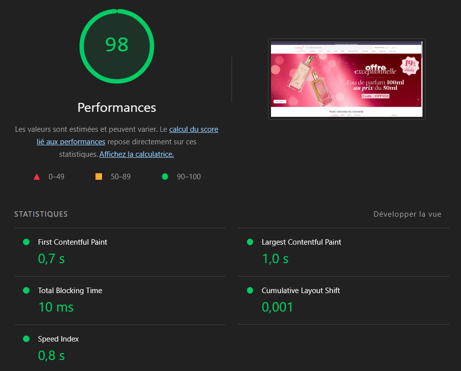The image size is (461, 371).
Task: Click the '90–100' legend range text
Action: point(189,177)
